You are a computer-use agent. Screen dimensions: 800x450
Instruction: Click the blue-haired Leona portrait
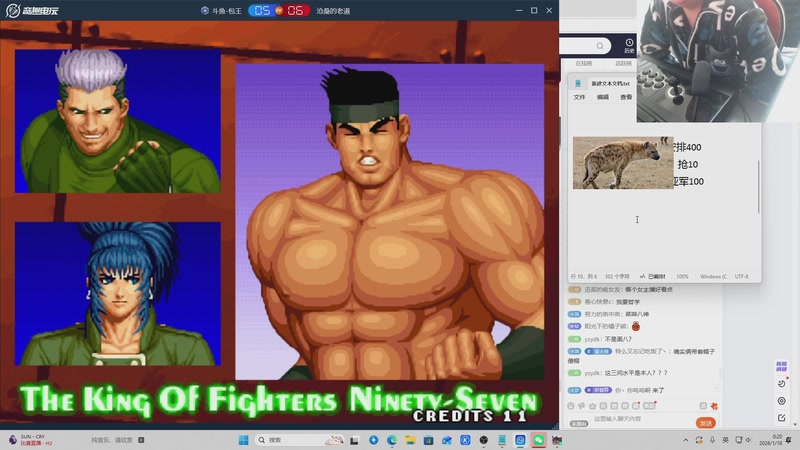point(118,294)
